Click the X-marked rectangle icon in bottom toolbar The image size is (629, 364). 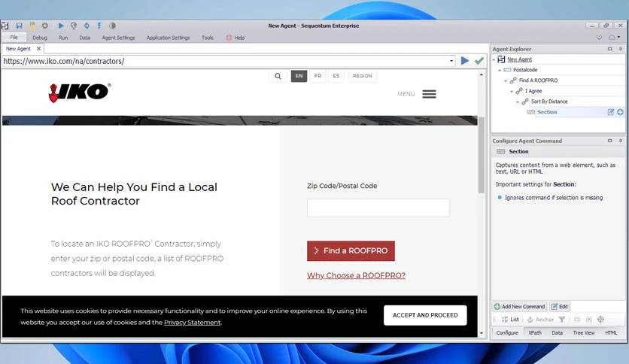coord(589,319)
